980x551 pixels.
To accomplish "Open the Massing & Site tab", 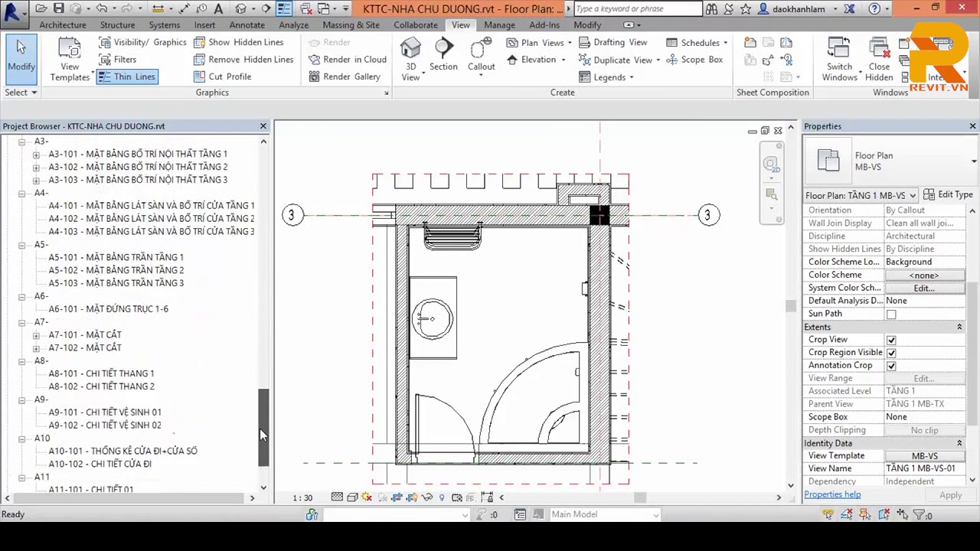I will (351, 25).
